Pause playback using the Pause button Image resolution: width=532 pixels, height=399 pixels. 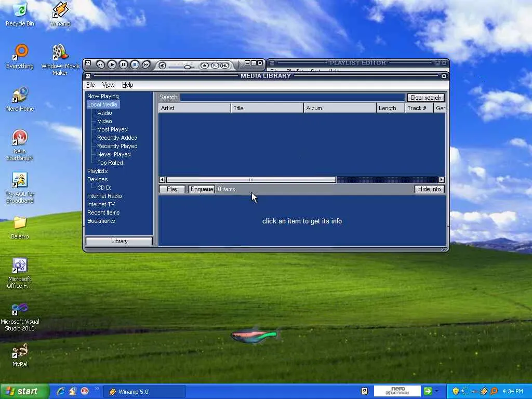pyautogui.click(x=123, y=64)
